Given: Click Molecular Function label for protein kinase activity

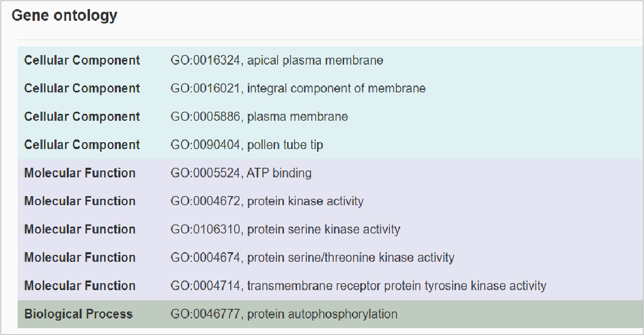Looking at the screenshot, I should (x=80, y=201).
